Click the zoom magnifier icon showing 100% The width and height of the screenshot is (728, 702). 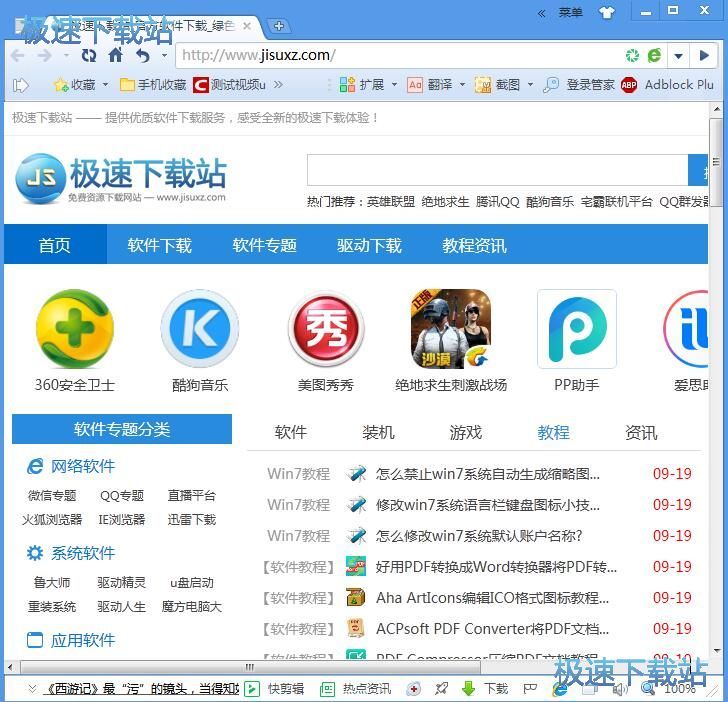tap(648, 689)
